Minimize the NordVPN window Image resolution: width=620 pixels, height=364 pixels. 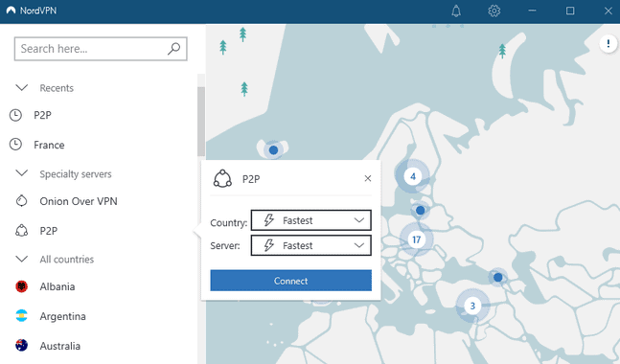(532, 11)
